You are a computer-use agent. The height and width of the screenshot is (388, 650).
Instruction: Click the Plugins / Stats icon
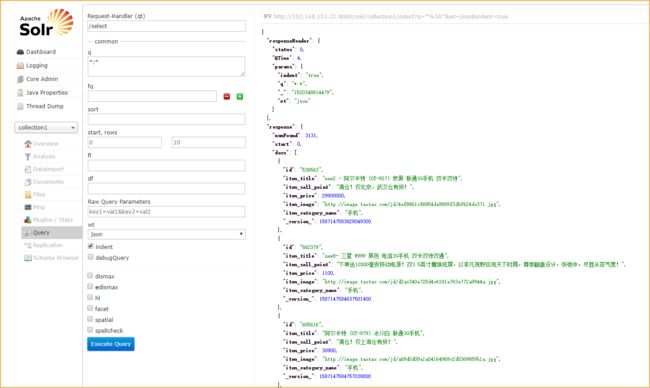click(x=28, y=220)
